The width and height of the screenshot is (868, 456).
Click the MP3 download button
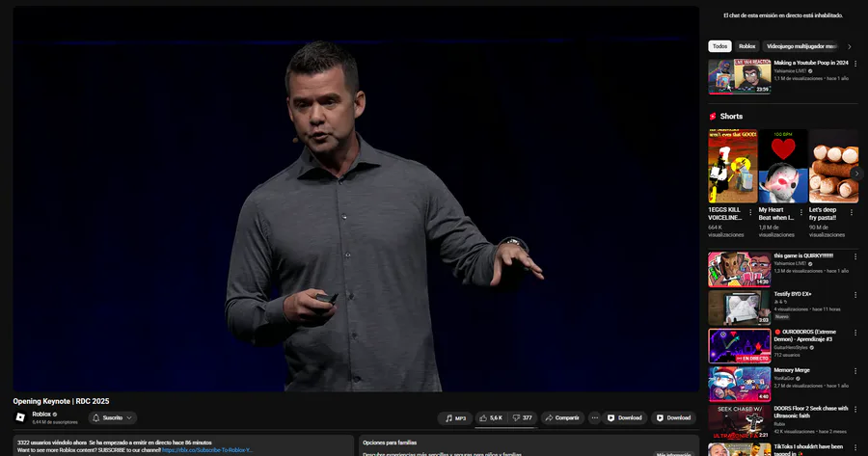click(x=455, y=417)
